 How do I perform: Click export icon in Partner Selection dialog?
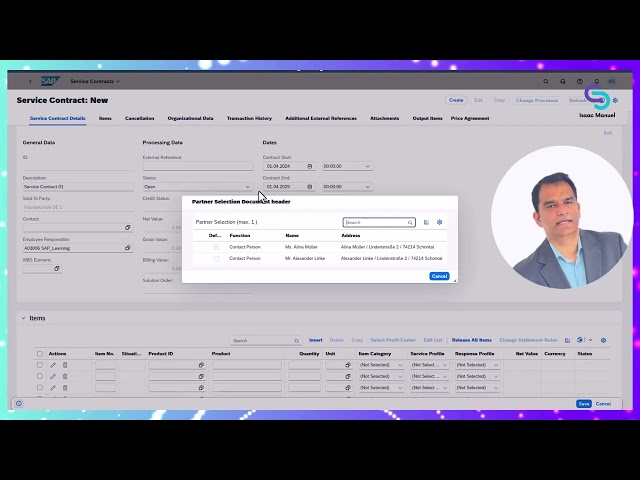pos(426,222)
